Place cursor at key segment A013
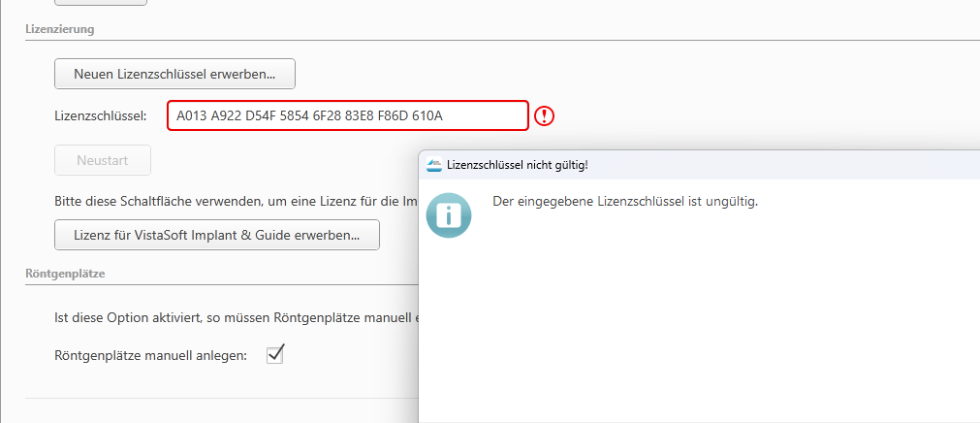The width and height of the screenshot is (980, 423). coord(192,116)
